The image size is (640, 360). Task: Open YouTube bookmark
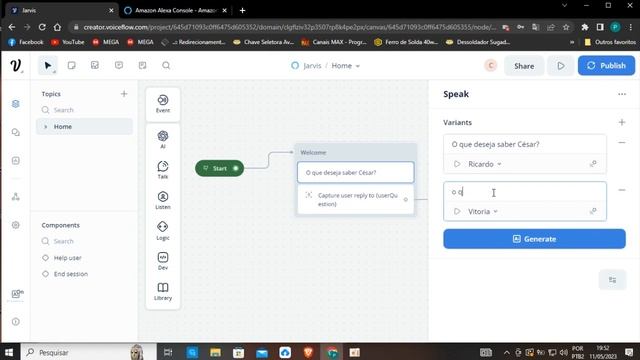68,42
